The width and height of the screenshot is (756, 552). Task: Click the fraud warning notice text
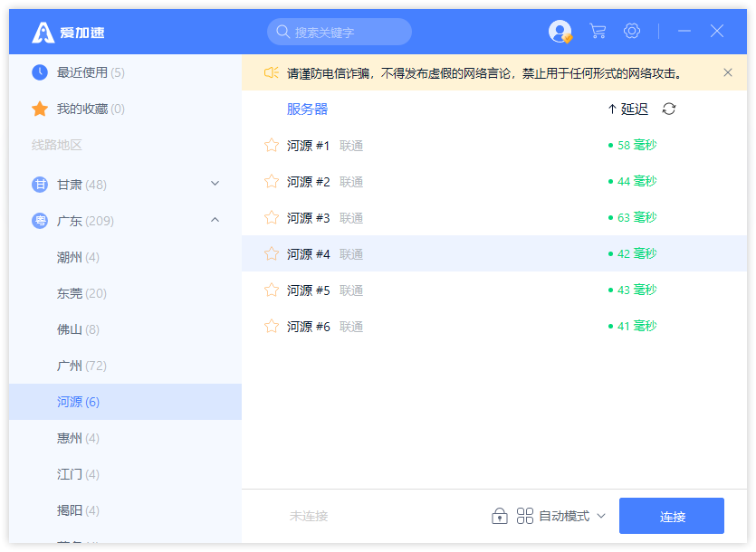pyautogui.click(x=484, y=73)
